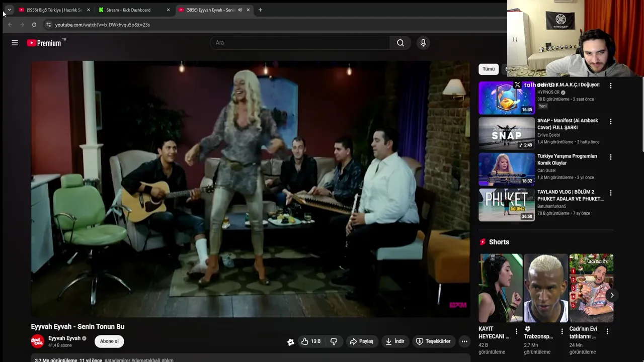Open the Evliya Çelebi channel link

click(x=548, y=135)
